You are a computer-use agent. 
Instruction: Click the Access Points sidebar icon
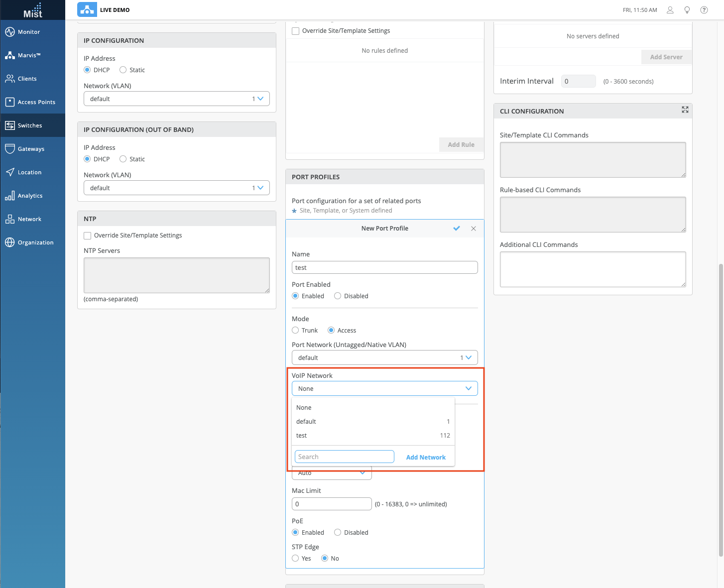click(x=10, y=102)
